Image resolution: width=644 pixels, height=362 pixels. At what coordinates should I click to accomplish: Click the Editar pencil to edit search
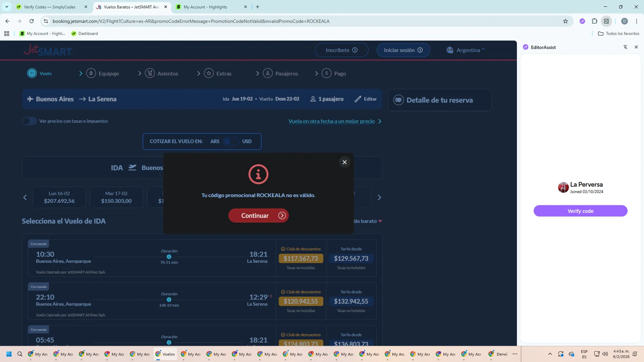(358, 99)
